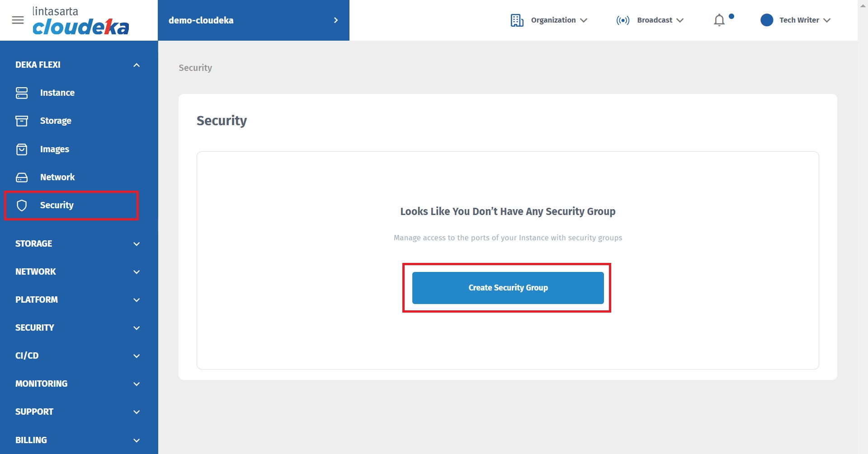Expand the PLATFORM sidebar section
The width and height of the screenshot is (868, 454).
(137, 300)
